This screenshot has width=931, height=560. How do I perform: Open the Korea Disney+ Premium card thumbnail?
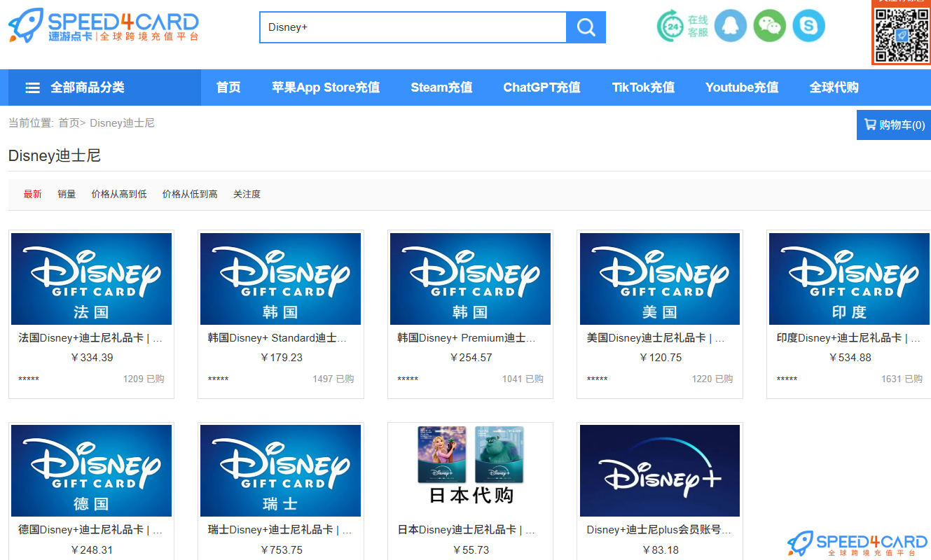point(470,279)
